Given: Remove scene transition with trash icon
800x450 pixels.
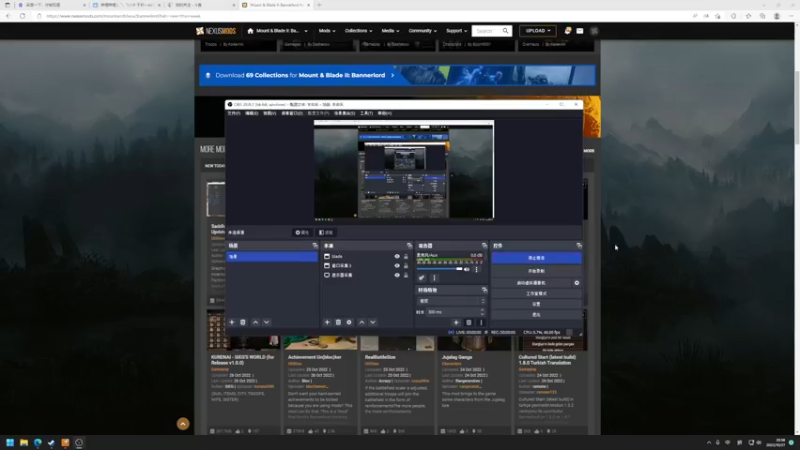Looking at the screenshot, I should click(x=468, y=322).
